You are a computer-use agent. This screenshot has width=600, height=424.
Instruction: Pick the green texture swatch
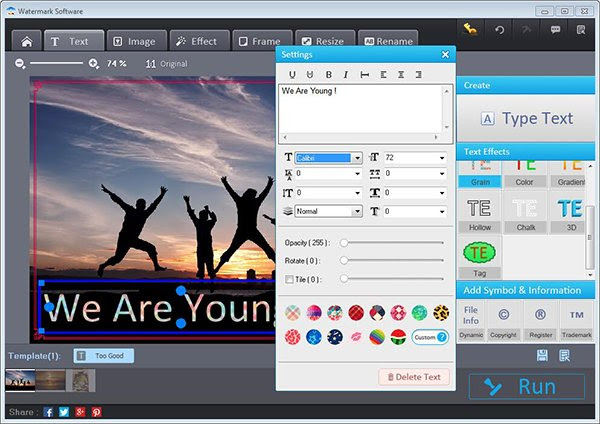click(x=419, y=313)
